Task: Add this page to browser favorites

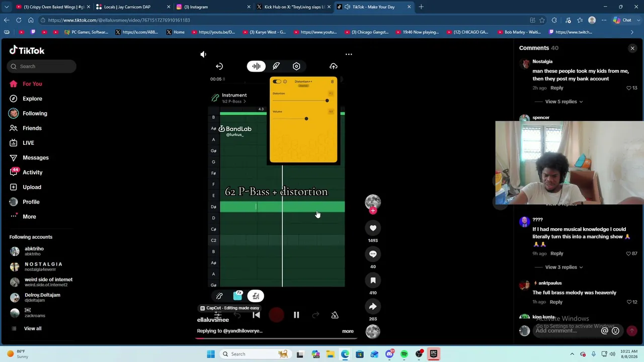Action: coord(542,20)
